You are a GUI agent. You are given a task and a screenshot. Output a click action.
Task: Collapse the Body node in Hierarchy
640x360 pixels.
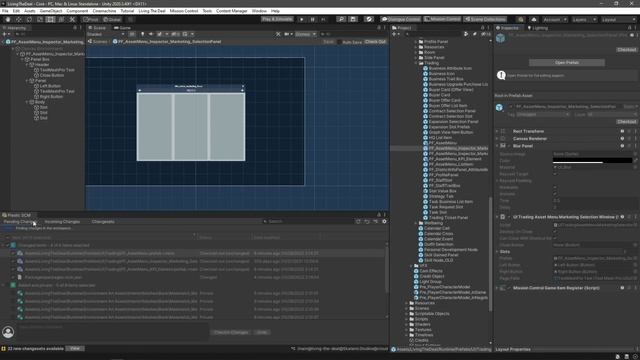pyautogui.click(x=27, y=102)
